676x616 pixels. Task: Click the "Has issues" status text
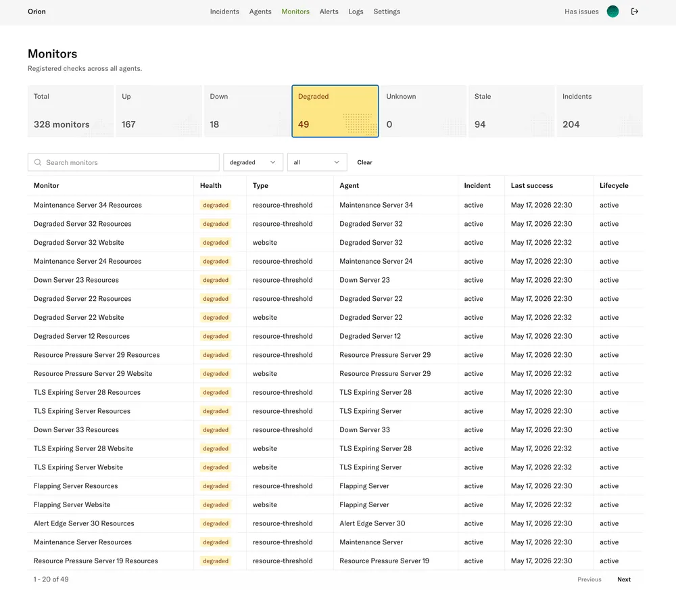tap(581, 11)
